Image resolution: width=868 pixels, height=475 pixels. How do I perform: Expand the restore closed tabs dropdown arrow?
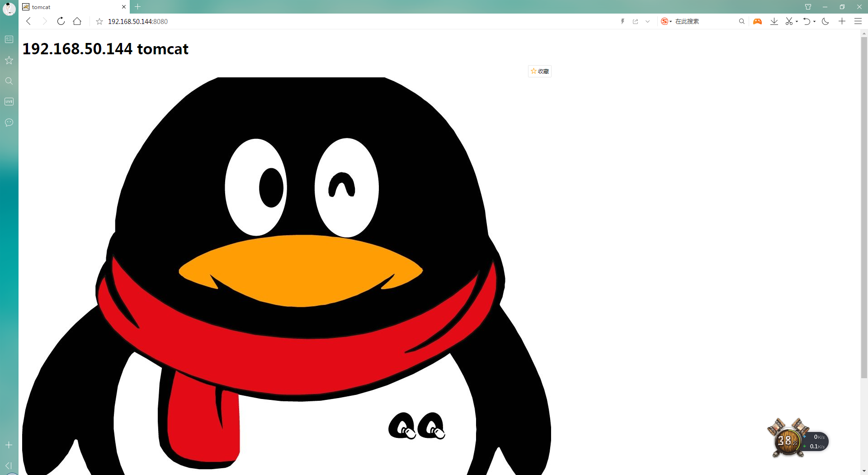[814, 21]
